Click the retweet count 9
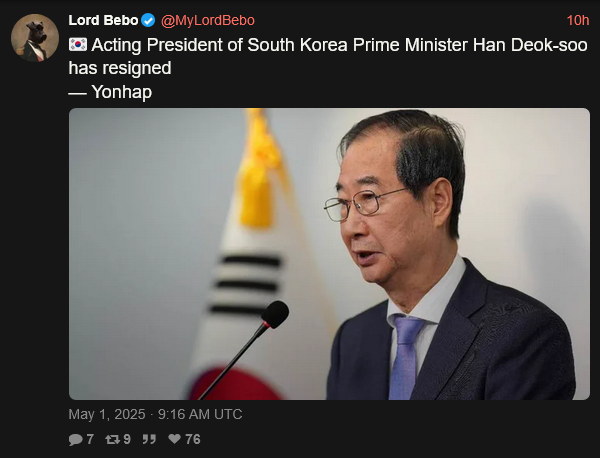Viewport: 600px width, 458px height. 127,439
